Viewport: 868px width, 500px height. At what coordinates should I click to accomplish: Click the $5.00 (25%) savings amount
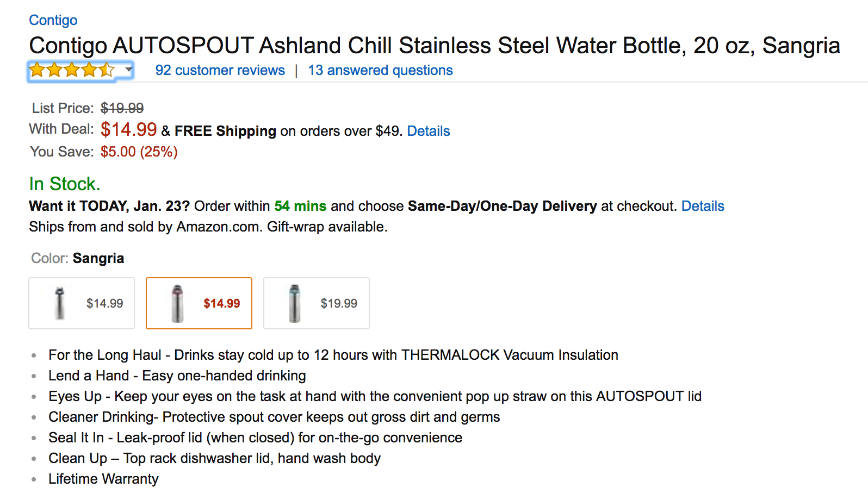click(x=139, y=152)
